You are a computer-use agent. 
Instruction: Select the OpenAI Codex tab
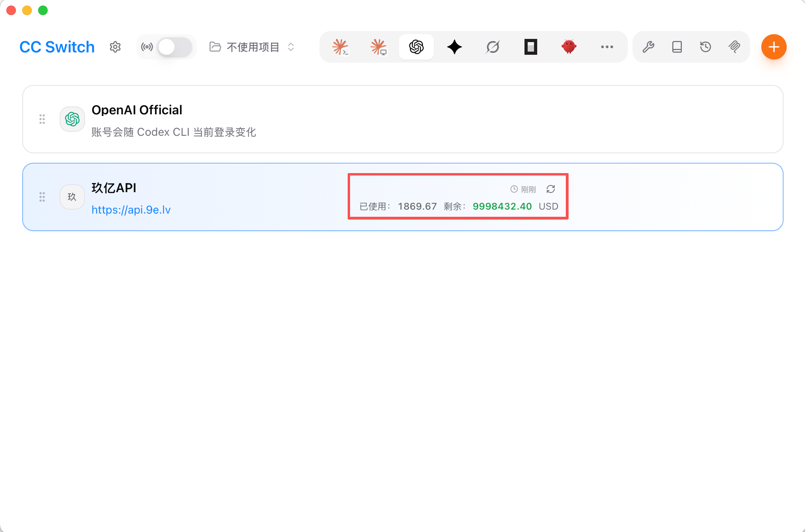pos(416,47)
